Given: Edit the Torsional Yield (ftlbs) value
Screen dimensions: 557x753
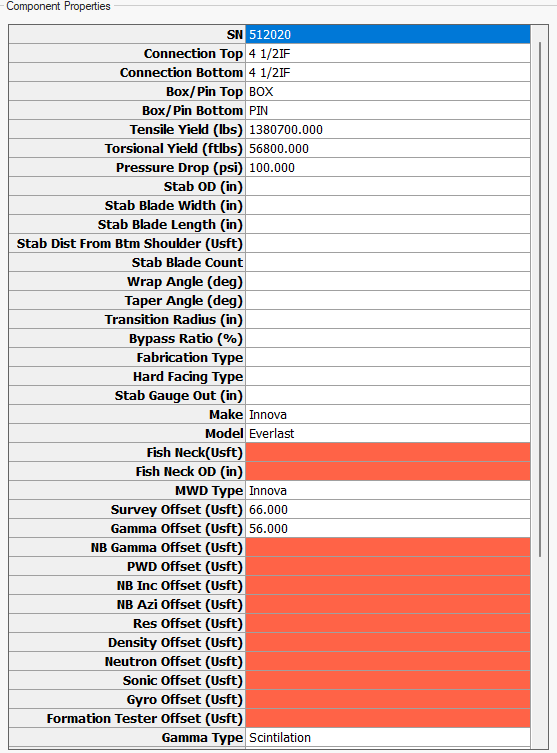Looking at the screenshot, I should pos(388,148).
